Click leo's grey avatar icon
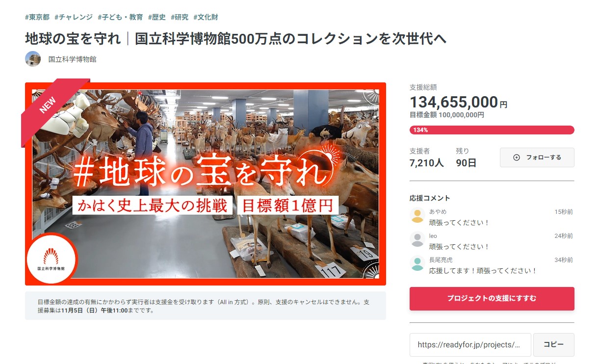This screenshot has height=364, width=599. click(417, 239)
